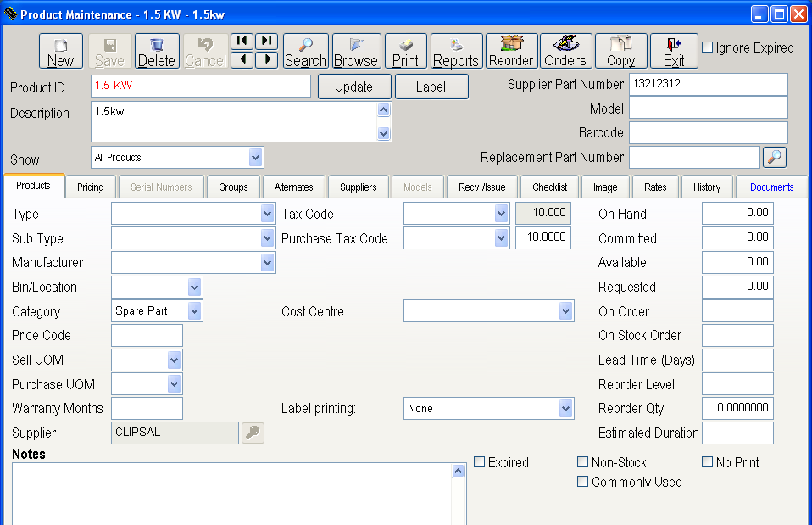Check the Commonly Used option

click(x=582, y=482)
